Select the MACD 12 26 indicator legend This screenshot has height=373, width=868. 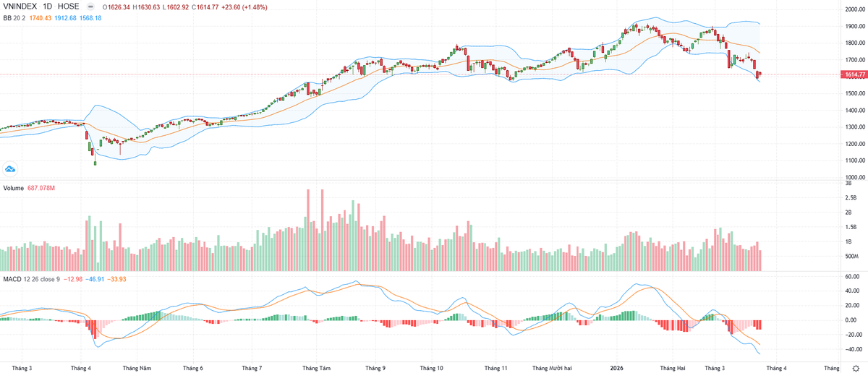point(27,278)
